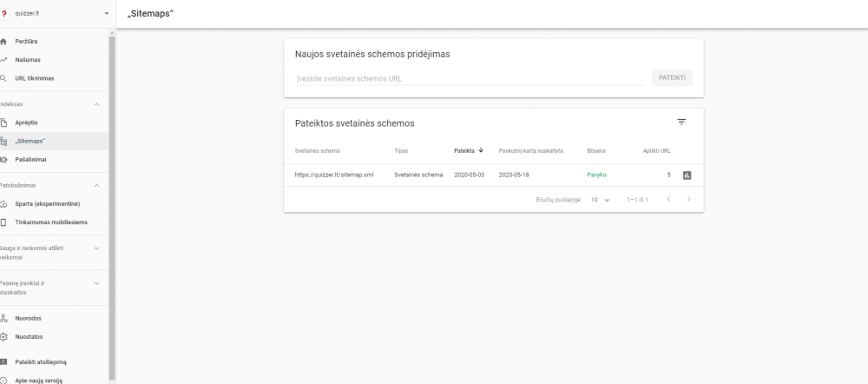Image resolution: width=868 pixels, height=384 pixels.
Task: Change rows per page dropdown value 10
Action: pyautogui.click(x=601, y=200)
